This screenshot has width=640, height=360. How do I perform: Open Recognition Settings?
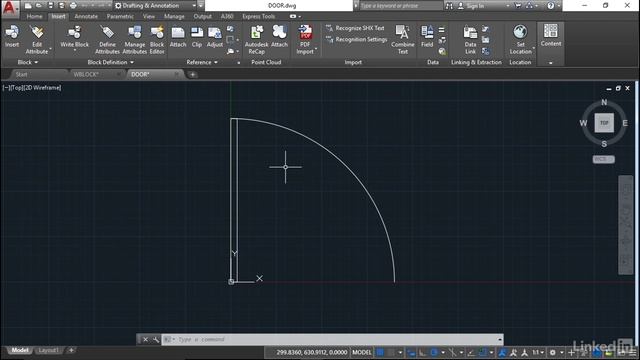point(356,40)
